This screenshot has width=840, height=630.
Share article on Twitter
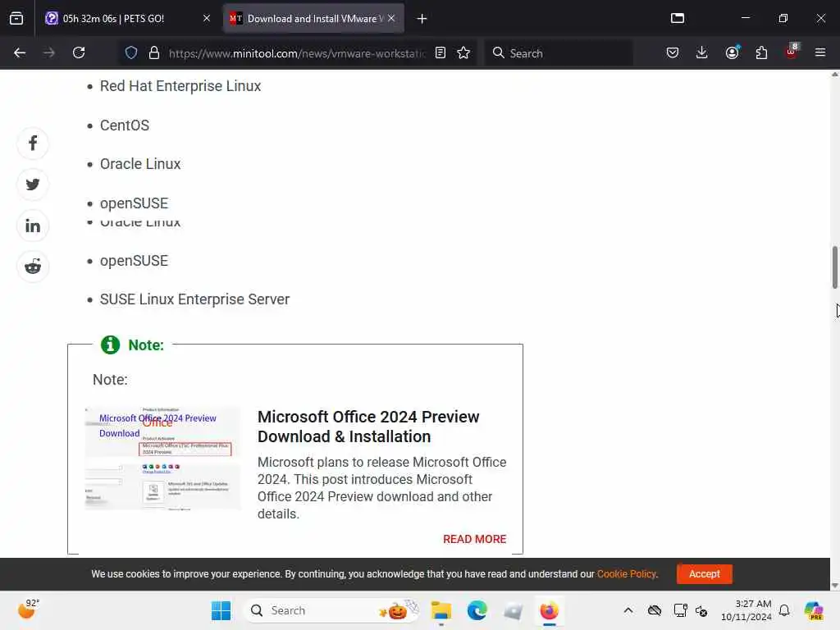[33, 185]
